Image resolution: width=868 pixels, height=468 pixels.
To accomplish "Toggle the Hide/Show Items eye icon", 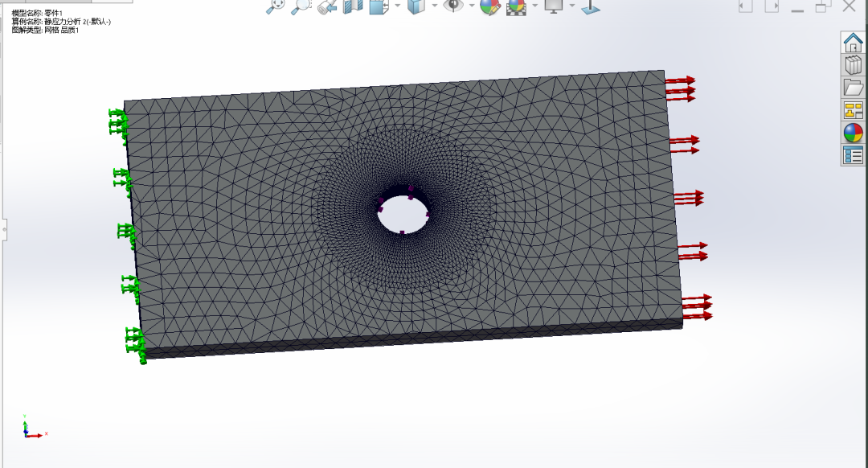I will 453,6.
